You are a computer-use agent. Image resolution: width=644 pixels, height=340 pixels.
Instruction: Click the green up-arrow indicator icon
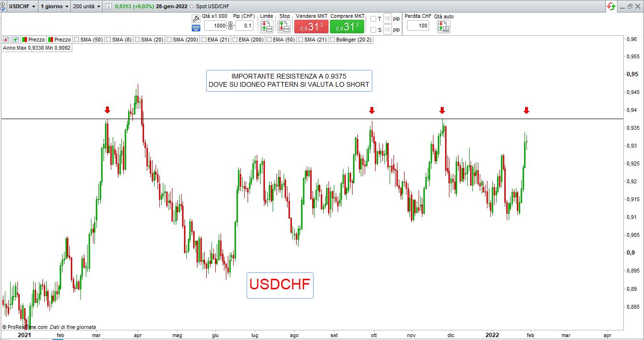pyautogui.click(x=15, y=40)
